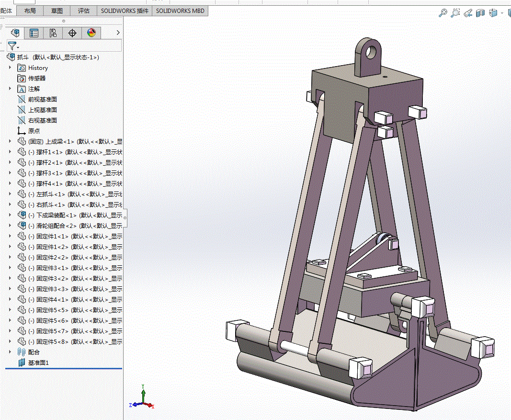Viewport: 511px width, 420px height.
Task: Expand the 注解 annotations folder
Action: tap(10, 89)
